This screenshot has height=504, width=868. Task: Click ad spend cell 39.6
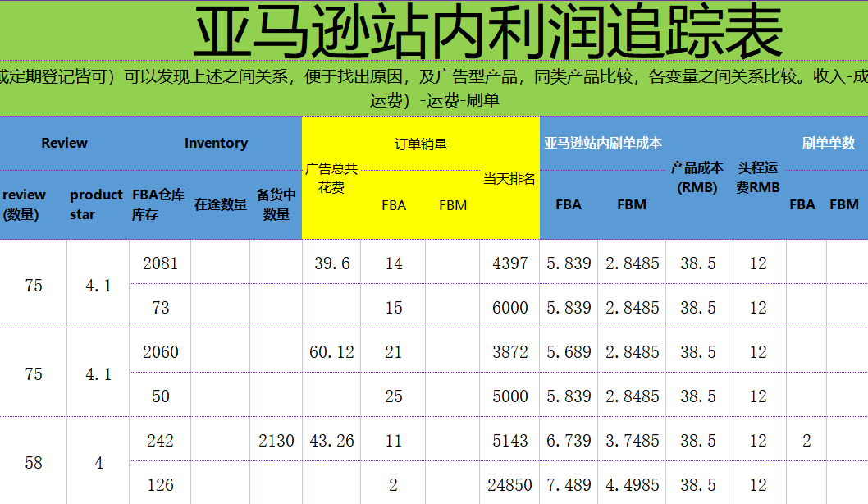pos(332,263)
